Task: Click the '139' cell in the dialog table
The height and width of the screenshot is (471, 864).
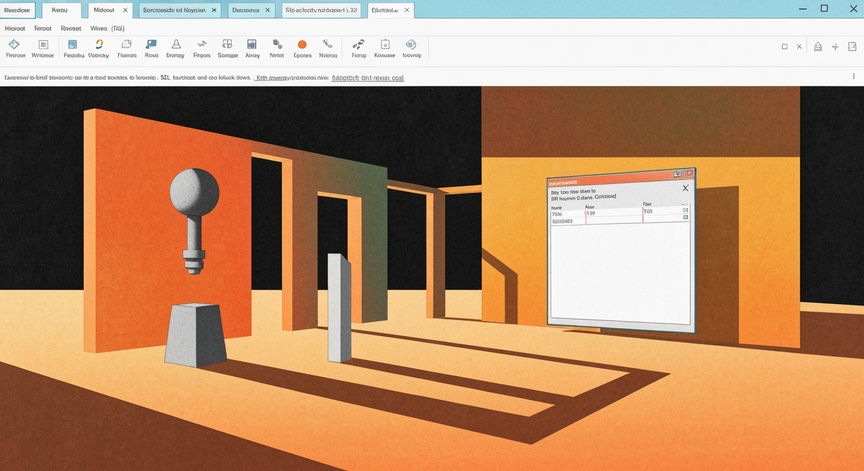Action: coord(613,213)
